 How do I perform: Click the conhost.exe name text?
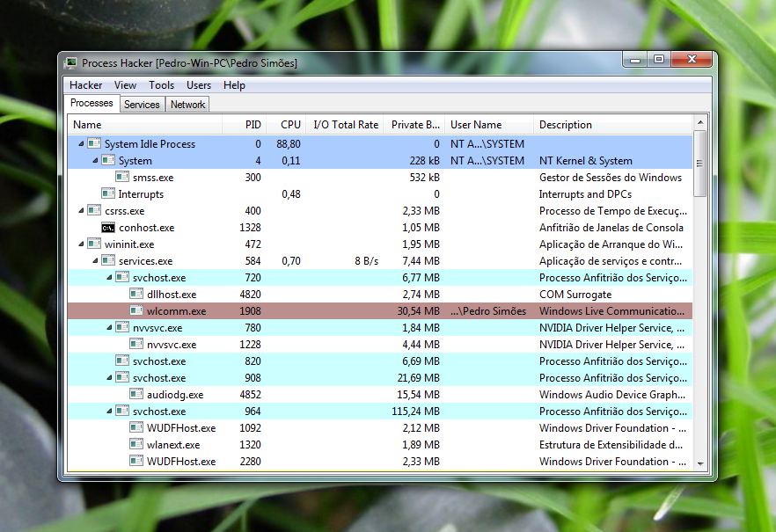coord(146,228)
